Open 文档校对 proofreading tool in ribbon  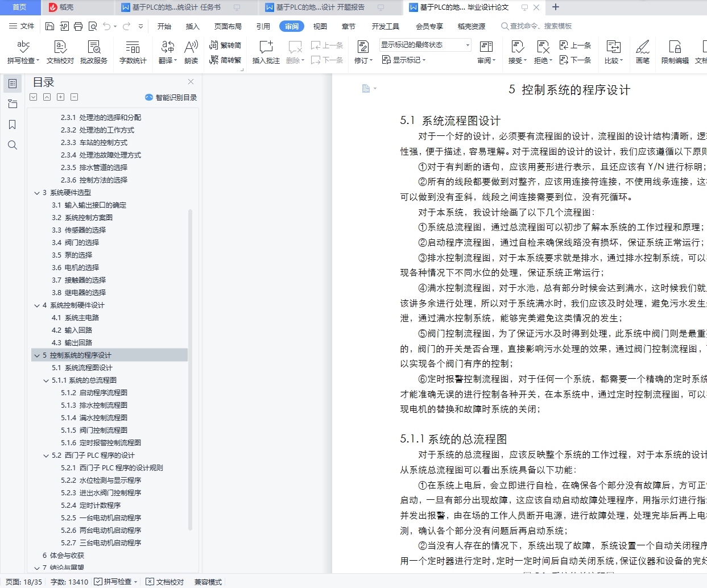60,52
